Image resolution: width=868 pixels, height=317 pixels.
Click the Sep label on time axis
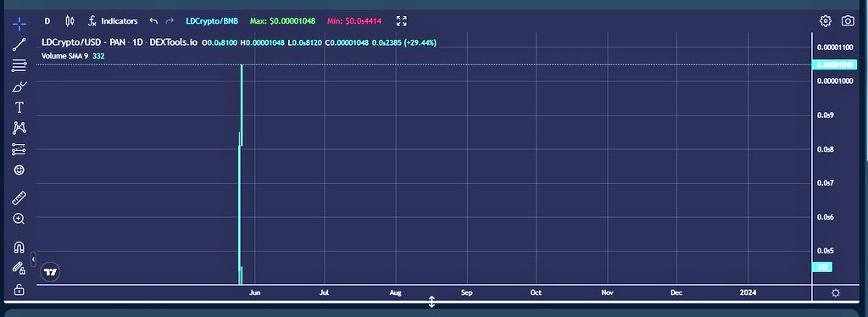click(x=467, y=292)
